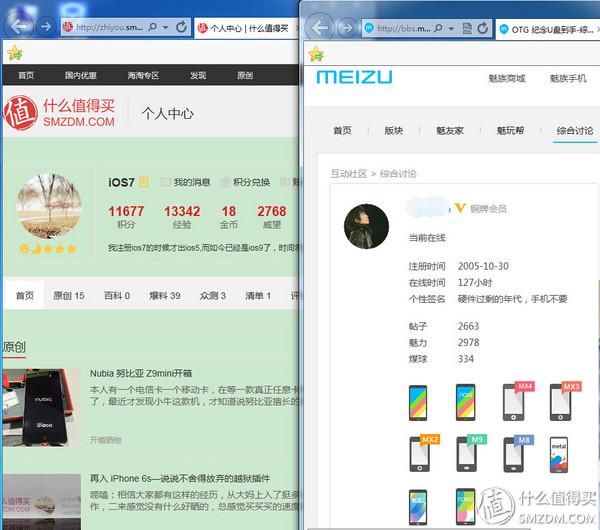Click the gold V member badge icon

(x=460, y=208)
